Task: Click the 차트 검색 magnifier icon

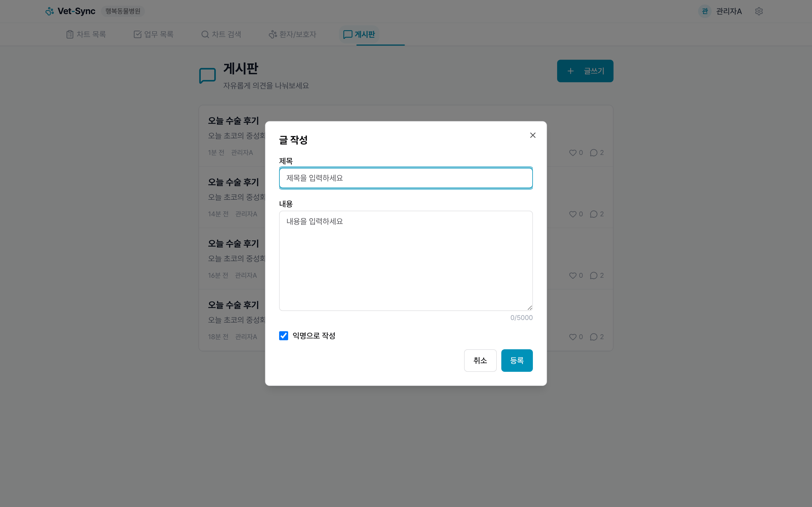Action: [x=205, y=34]
